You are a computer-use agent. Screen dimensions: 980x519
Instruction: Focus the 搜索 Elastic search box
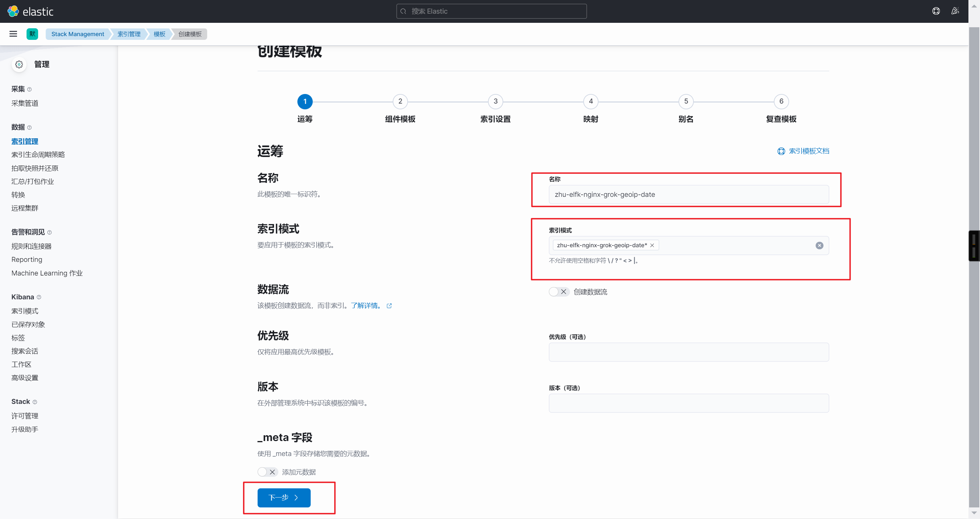click(x=491, y=12)
